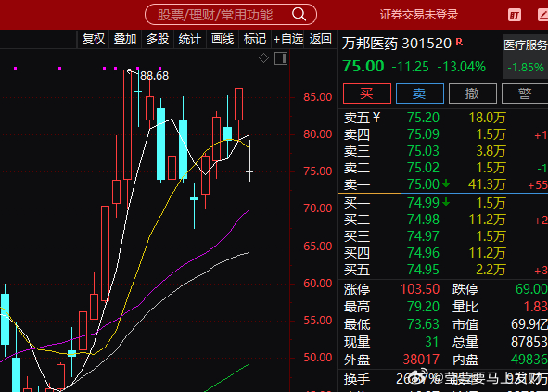548x392 pixels.
Task: Click 跌停 value 69.00
Action: tap(531, 289)
